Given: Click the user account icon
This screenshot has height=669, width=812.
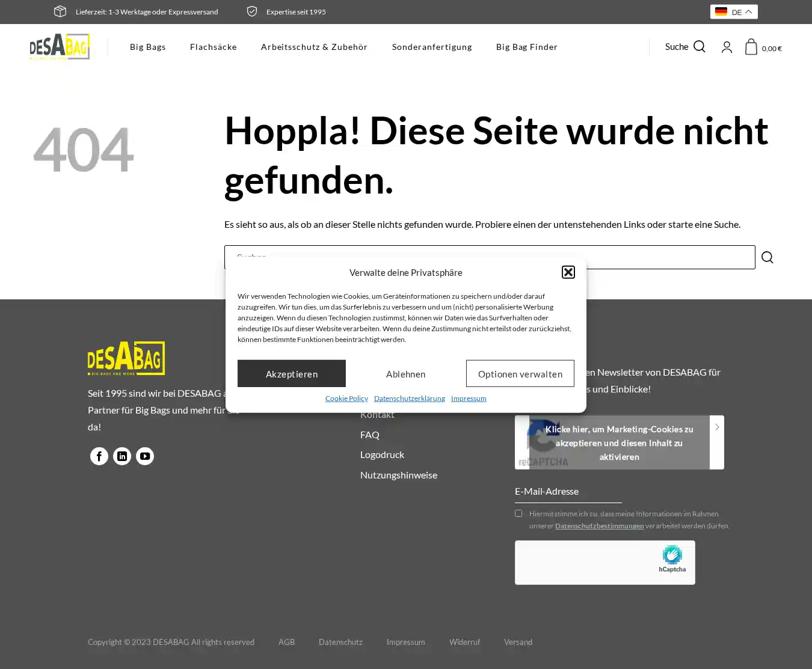Looking at the screenshot, I should 727,47.
